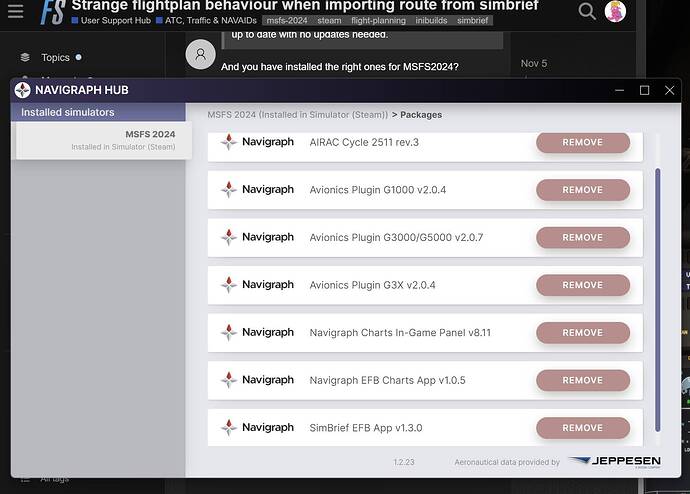The width and height of the screenshot is (690, 494).
Task: Click Navigraph icon on G1000 plugin row
Action: coord(228,190)
